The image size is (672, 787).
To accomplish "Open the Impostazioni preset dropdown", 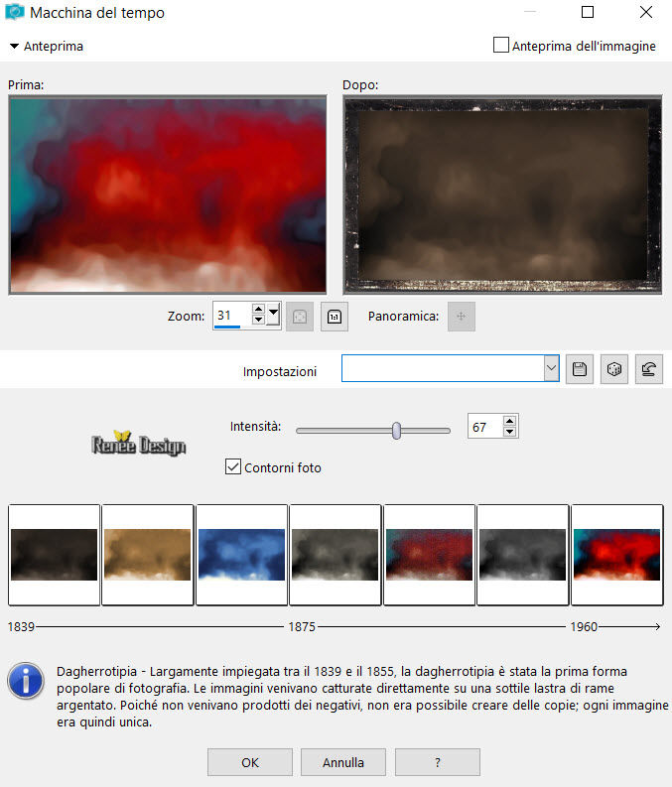I will (551, 368).
